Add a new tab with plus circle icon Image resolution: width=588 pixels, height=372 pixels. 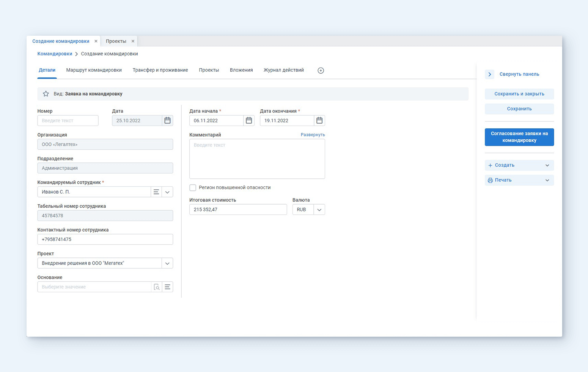(x=321, y=70)
